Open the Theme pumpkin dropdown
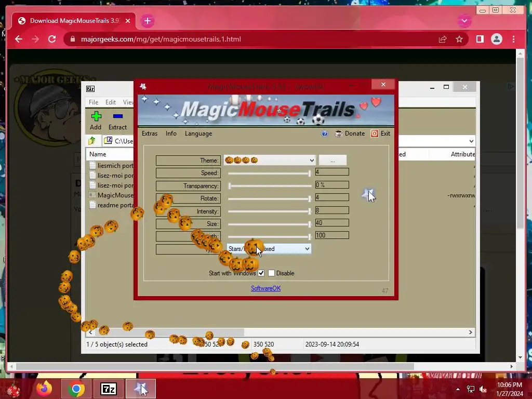This screenshot has width=532, height=399. click(270, 160)
